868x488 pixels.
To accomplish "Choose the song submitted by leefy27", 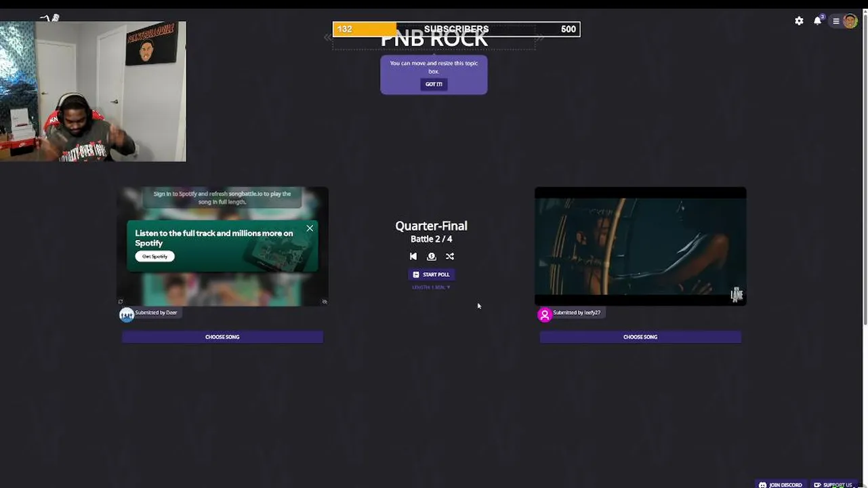I will pyautogui.click(x=640, y=337).
